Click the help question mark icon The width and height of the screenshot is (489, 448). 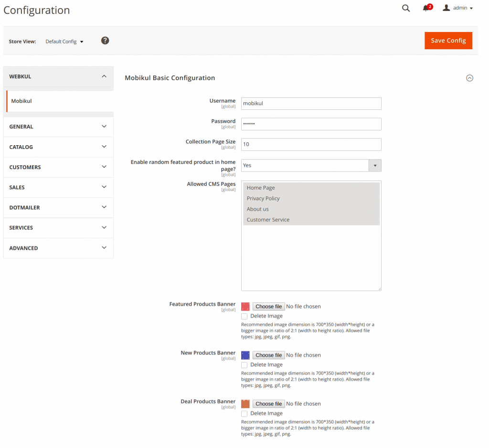(x=105, y=41)
